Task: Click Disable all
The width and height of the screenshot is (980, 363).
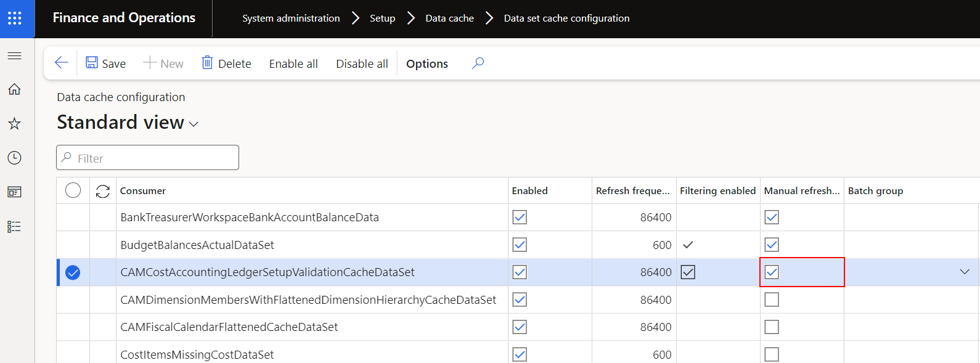Action: [362, 63]
